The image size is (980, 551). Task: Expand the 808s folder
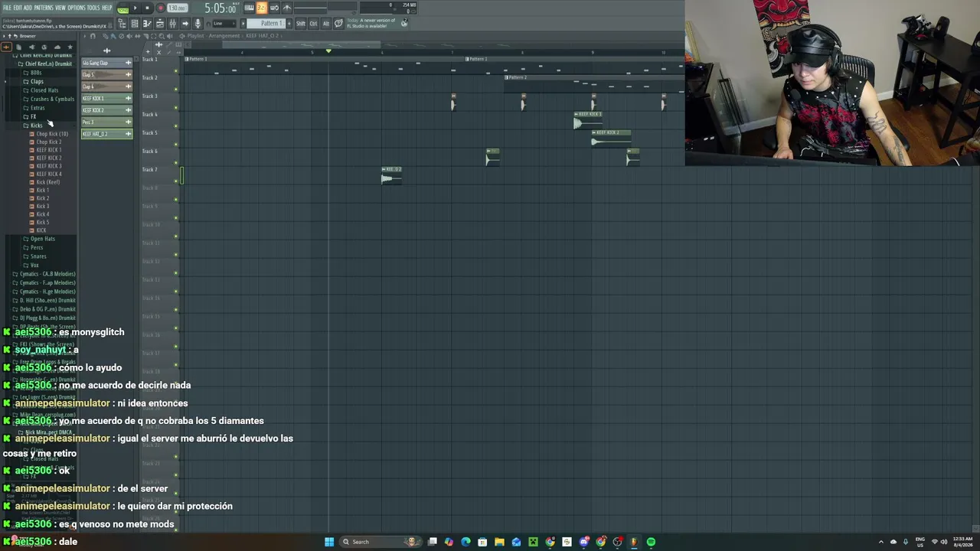(36, 73)
